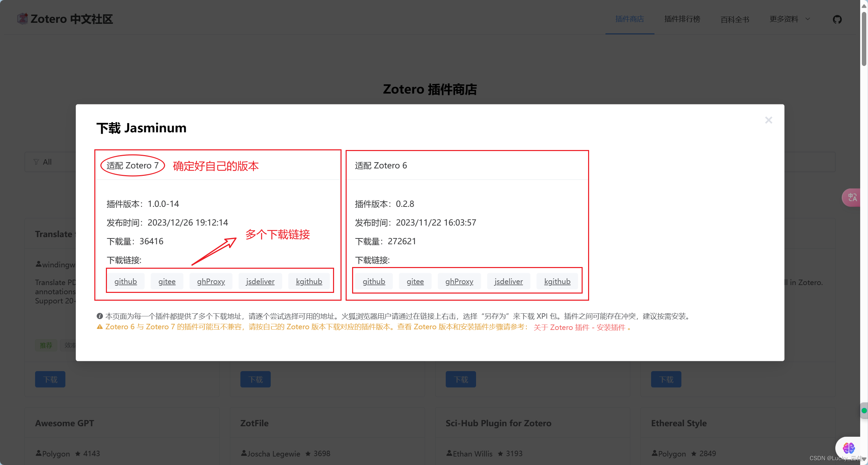Click the filter funnel icon beside All
This screenshot has height=465, width=868.
click(x=36, y=162)
